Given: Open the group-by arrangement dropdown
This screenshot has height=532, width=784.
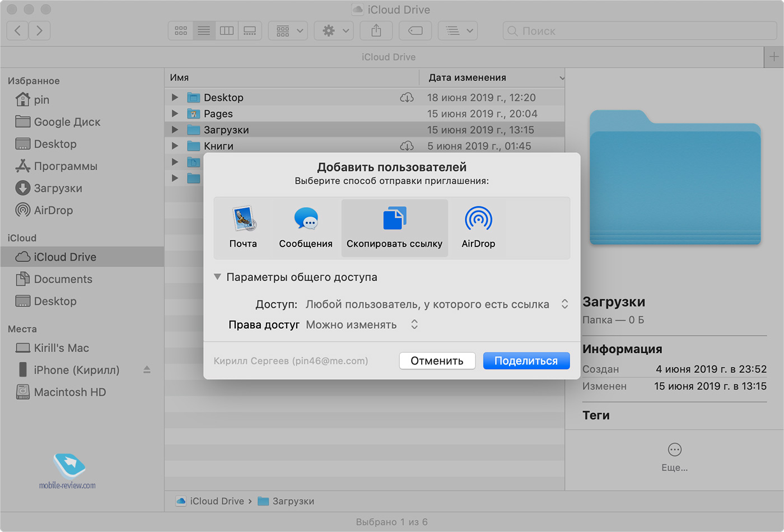Looking at the screenshot, I should [288, 31].
